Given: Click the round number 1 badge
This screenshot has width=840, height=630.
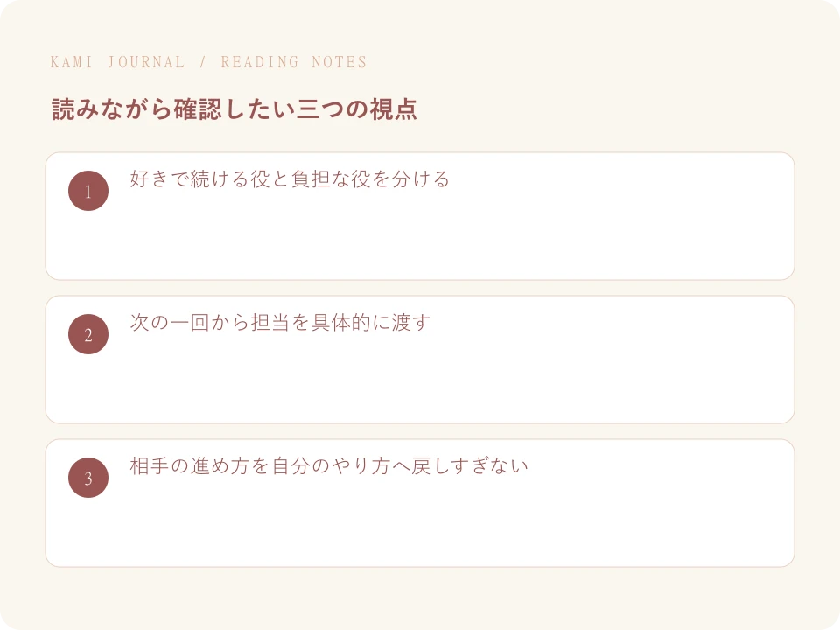Looking at the screenshot, I should point(88,191).
